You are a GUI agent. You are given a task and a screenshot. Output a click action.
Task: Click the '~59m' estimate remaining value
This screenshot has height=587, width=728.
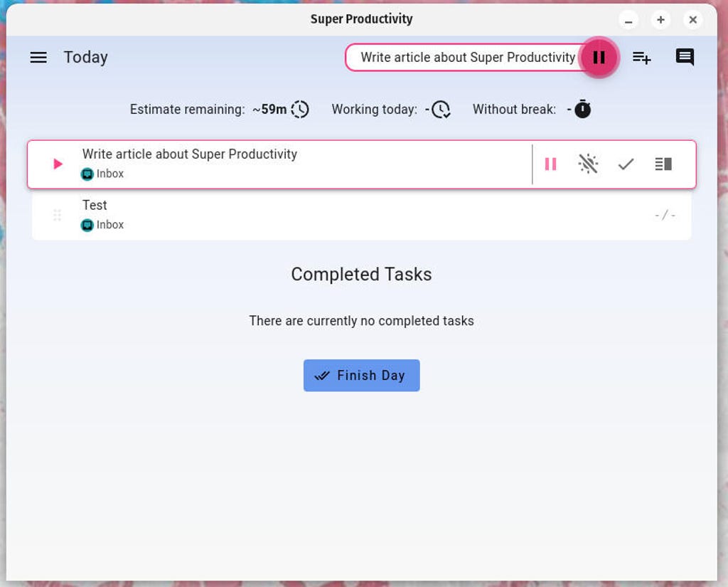[269, 110]
